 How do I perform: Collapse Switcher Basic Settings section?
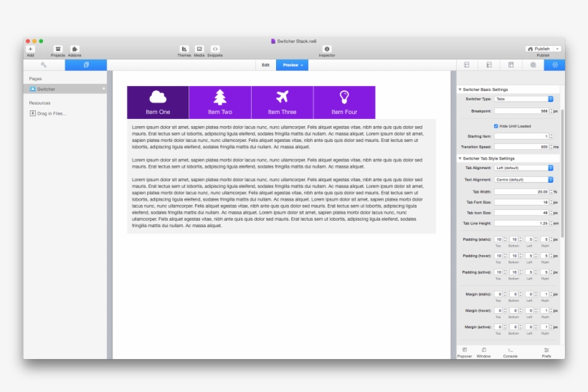460,90
